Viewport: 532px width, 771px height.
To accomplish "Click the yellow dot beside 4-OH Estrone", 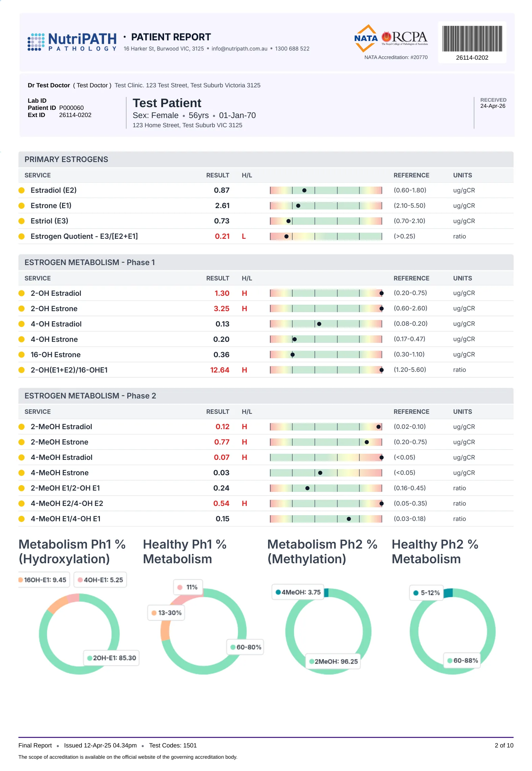I will 21,339.
